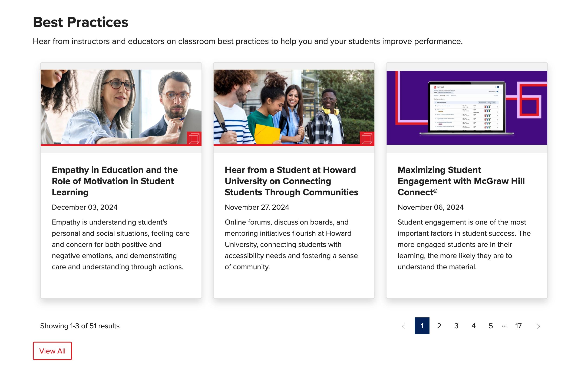Go to previous page with left chevron
The width and height of the screenshot is (588, 380).
[x=403, y=326]
